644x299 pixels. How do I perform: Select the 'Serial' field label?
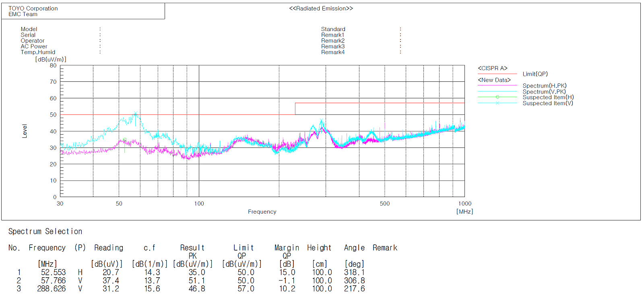28,35
